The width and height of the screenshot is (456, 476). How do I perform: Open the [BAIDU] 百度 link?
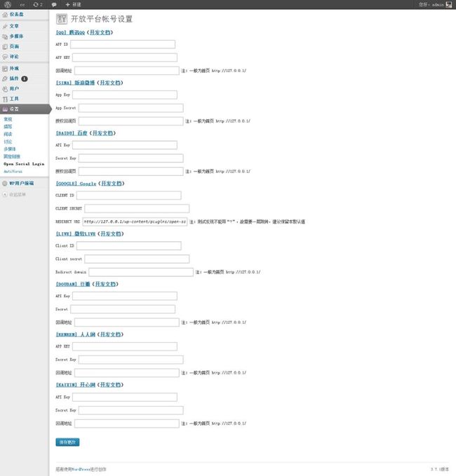(72, 133)
